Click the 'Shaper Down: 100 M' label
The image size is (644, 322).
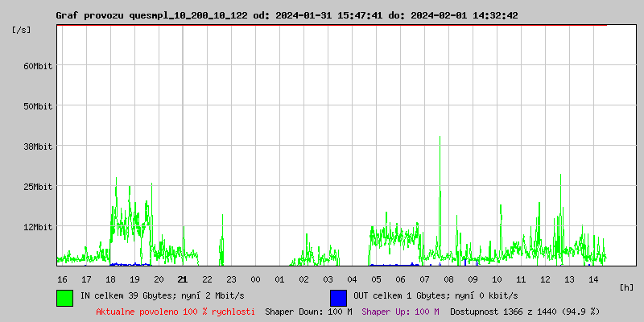coord(308,311)
